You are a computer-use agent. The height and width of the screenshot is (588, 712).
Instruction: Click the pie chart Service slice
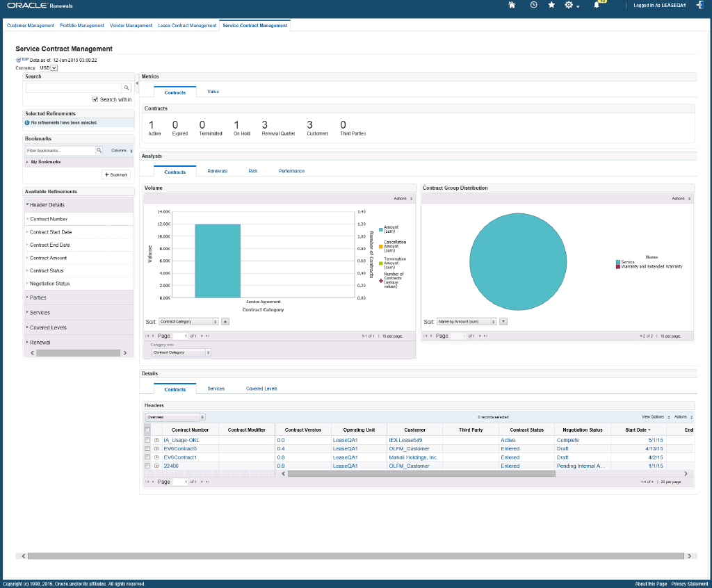[x=518, y=262]
